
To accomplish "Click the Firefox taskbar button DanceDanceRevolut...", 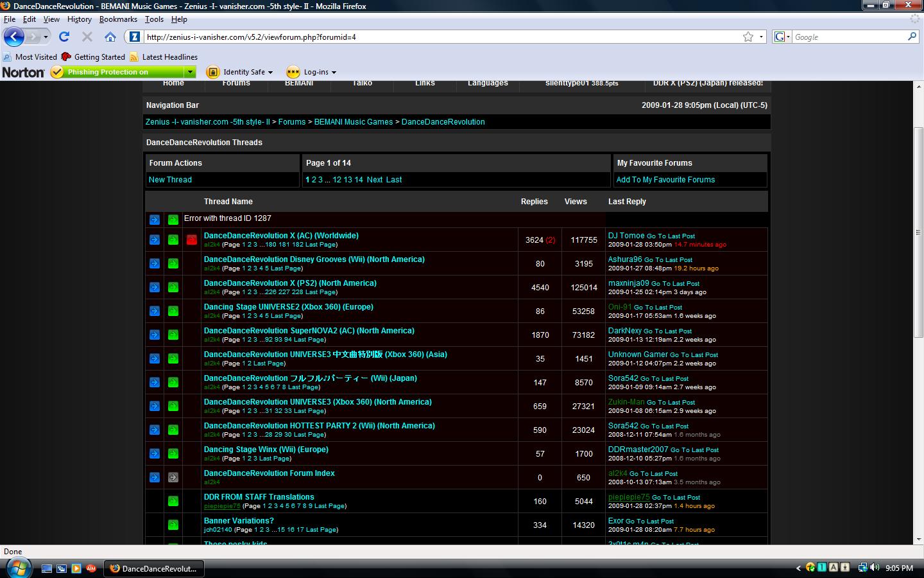I will point(154,568).
